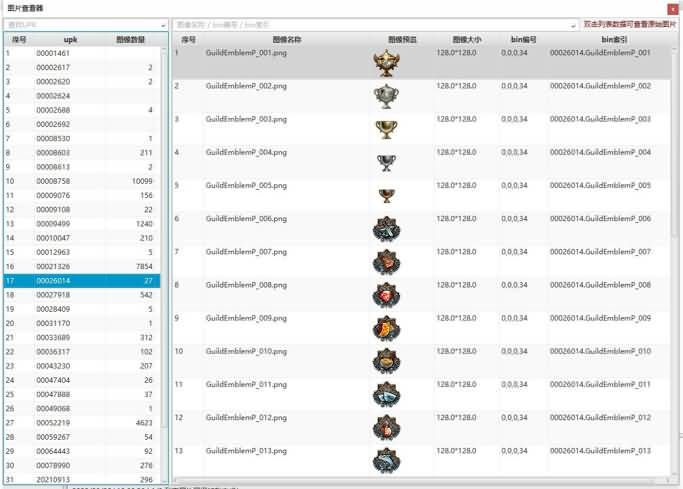Select the GuildEmblemP_009 orange emblem icon

pos(386,329)
